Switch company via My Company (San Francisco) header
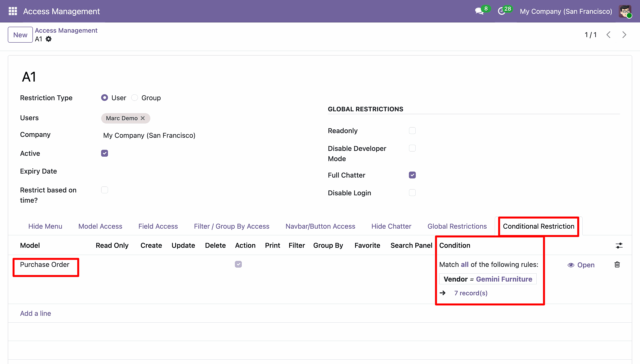 coord(566,11)
